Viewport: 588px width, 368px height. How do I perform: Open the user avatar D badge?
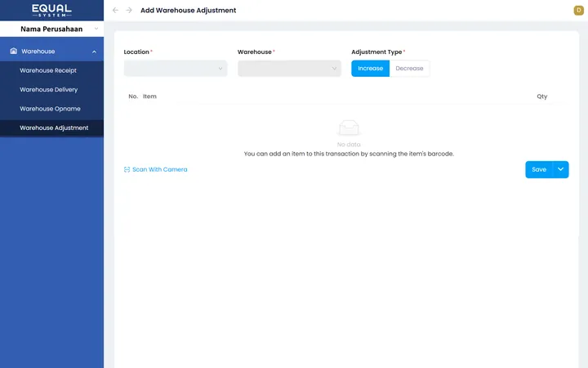click(579, 11)
